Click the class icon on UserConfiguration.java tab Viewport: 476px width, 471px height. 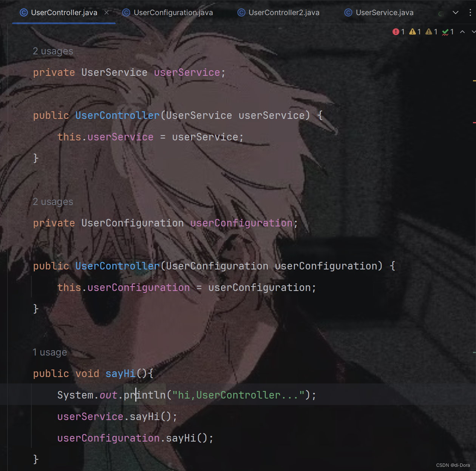click(x=126, y=12)
